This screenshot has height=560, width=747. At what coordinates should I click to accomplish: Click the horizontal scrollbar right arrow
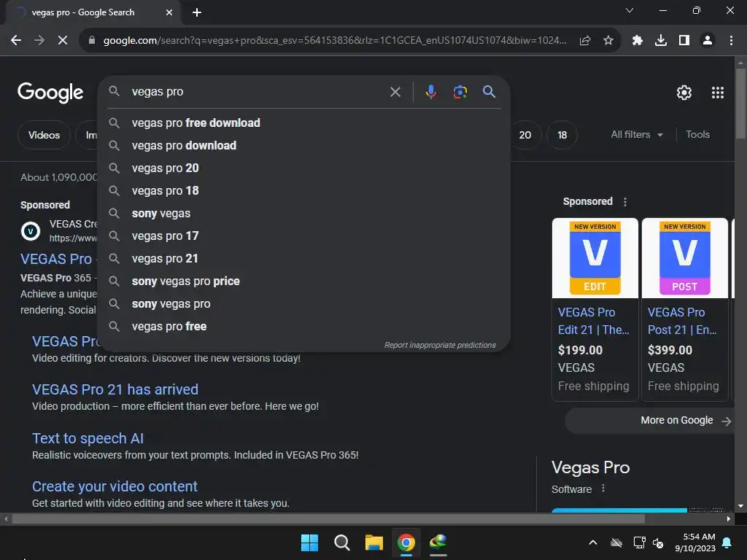click(729, 519)
